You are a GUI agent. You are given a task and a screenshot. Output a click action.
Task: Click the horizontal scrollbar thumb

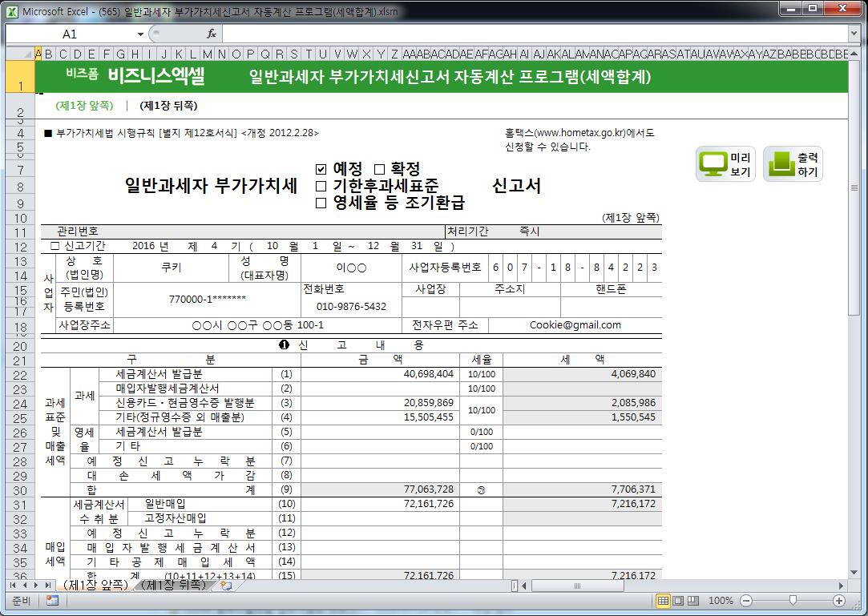577,585
